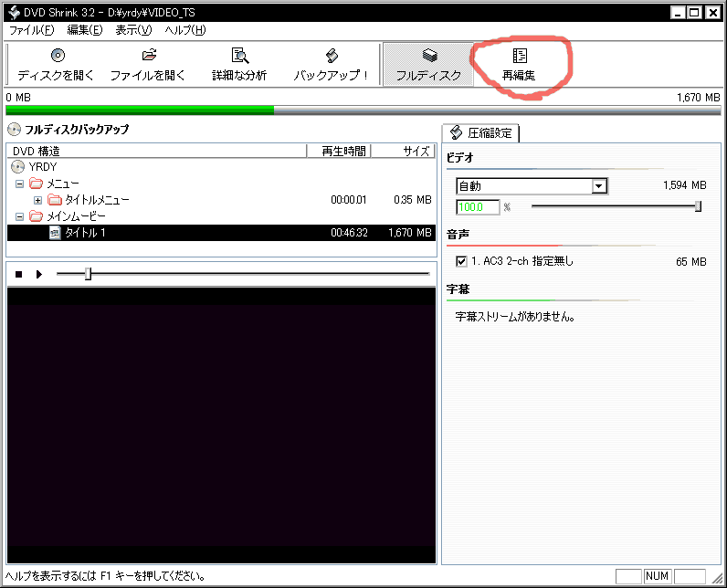Expand the タイトルメニュー tree node
The height and width of the screenshot is (588, 727).
click(38, 200)
